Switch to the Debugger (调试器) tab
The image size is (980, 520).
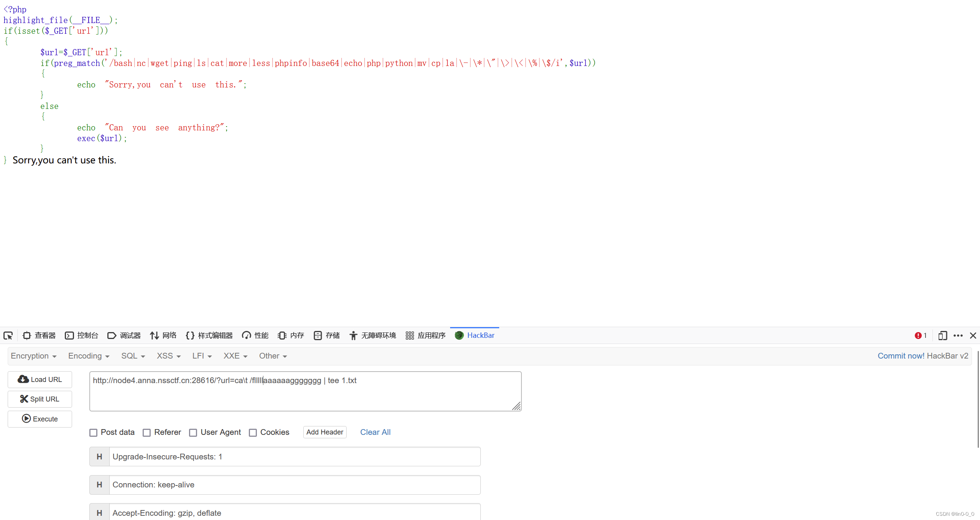click(124, 336)
